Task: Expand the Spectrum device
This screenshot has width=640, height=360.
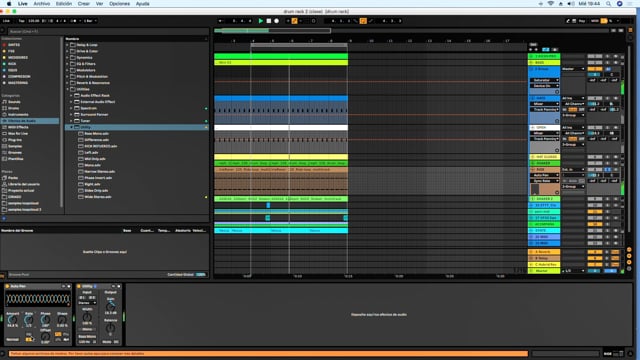Action: pos(71,108)
